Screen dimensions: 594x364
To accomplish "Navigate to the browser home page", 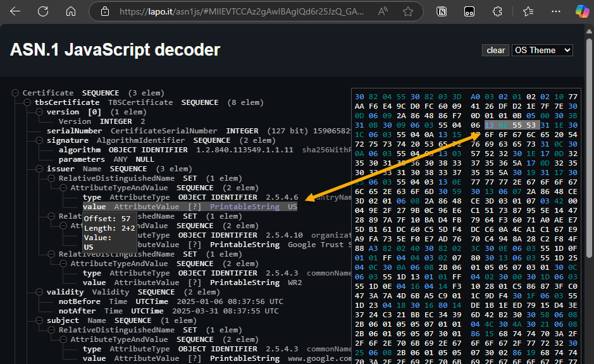I will [x=70, y=11].
